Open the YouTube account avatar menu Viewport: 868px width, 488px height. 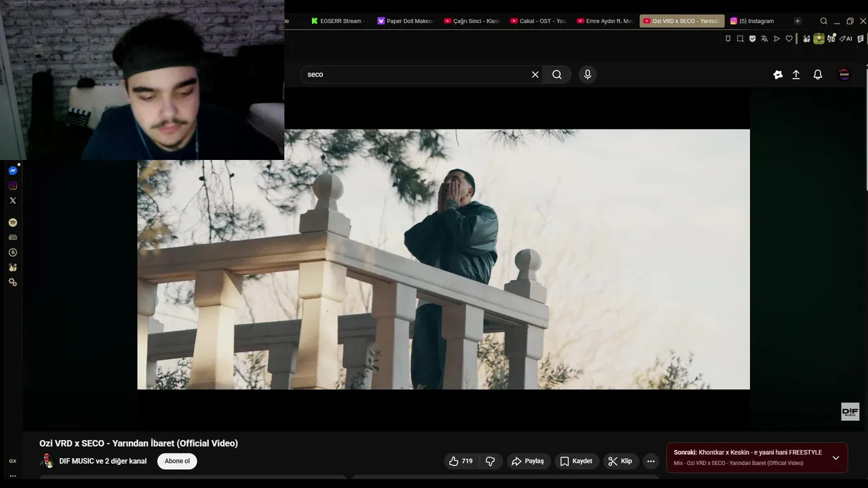[844, 75]
